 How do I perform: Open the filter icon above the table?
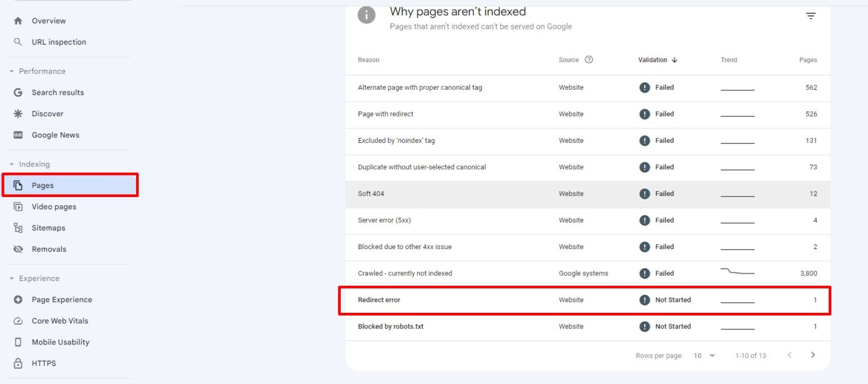point(810,16)
